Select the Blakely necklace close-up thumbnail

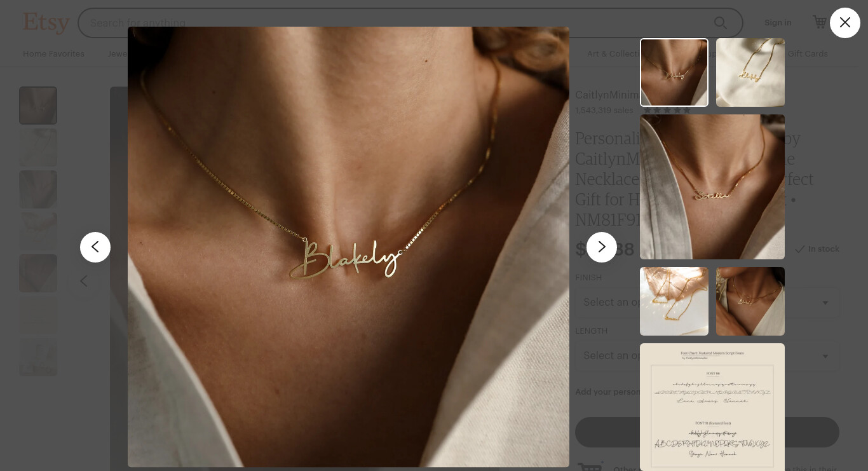[x=674, y=72]
